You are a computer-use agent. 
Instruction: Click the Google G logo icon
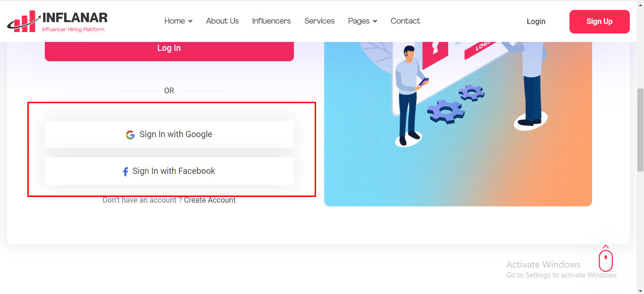pos(130,135)
